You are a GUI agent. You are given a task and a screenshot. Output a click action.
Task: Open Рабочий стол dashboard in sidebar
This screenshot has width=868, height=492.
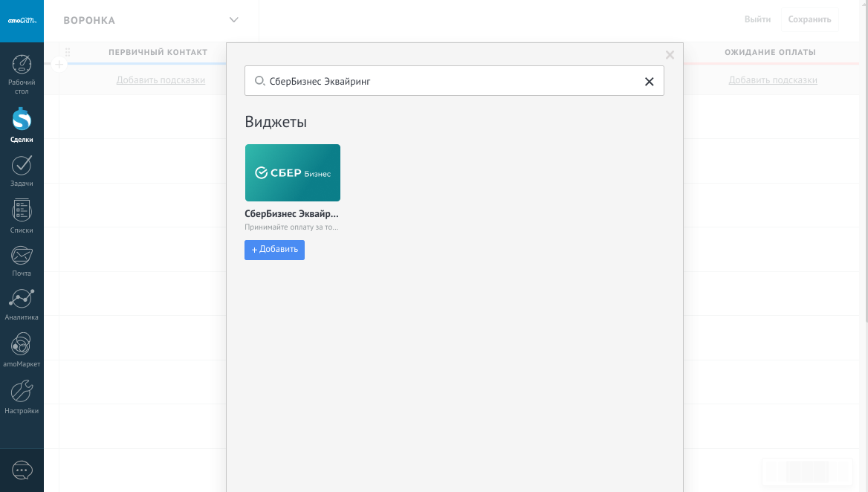pos(22,74)
